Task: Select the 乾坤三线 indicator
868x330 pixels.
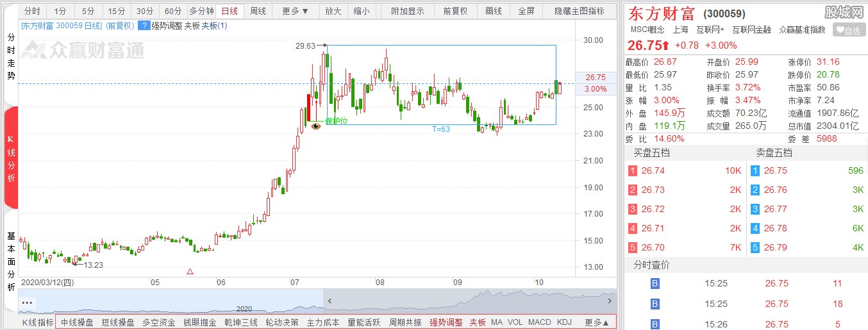Action: pyautogui.click(x=241, y=322)
